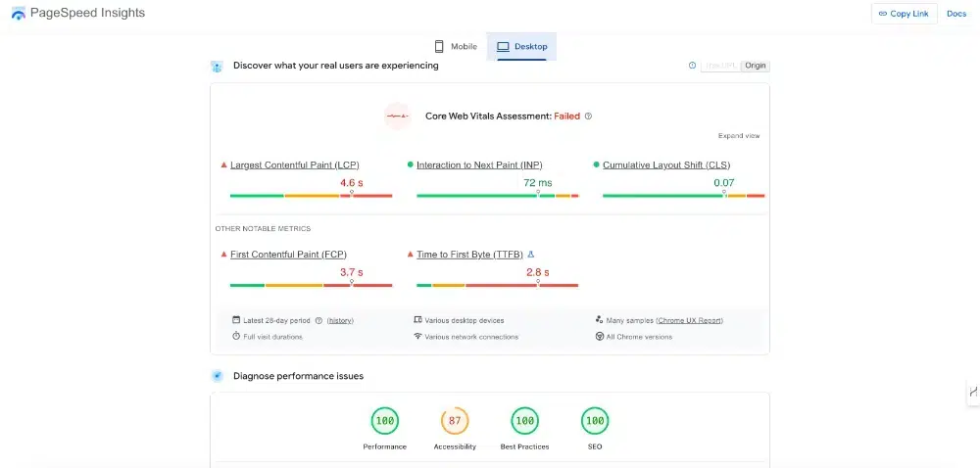Viewport: 980px width, 468px height.
Task: Click the Accessibility score gauge showing 87
Action: point(455,421)
